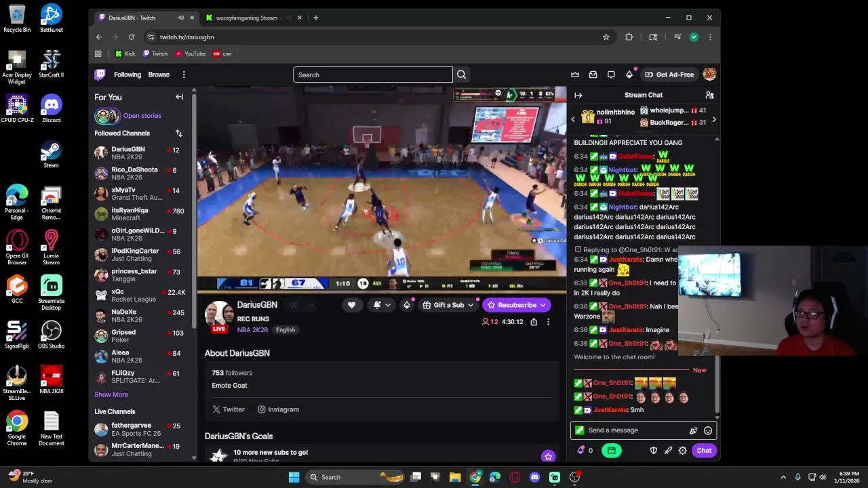Screen dimensions: 868x488
Task: Select the DariusGBN - Twitch tab
Action: [x=133, y=18]
